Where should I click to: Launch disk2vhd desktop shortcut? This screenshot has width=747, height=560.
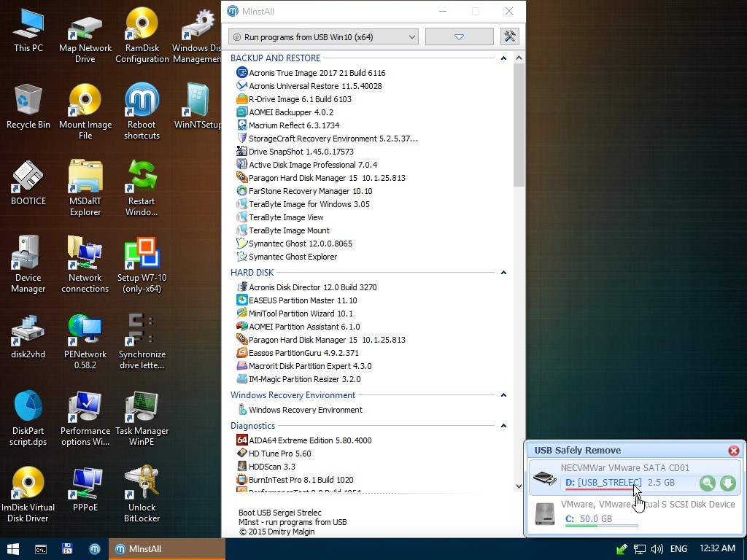28,336
